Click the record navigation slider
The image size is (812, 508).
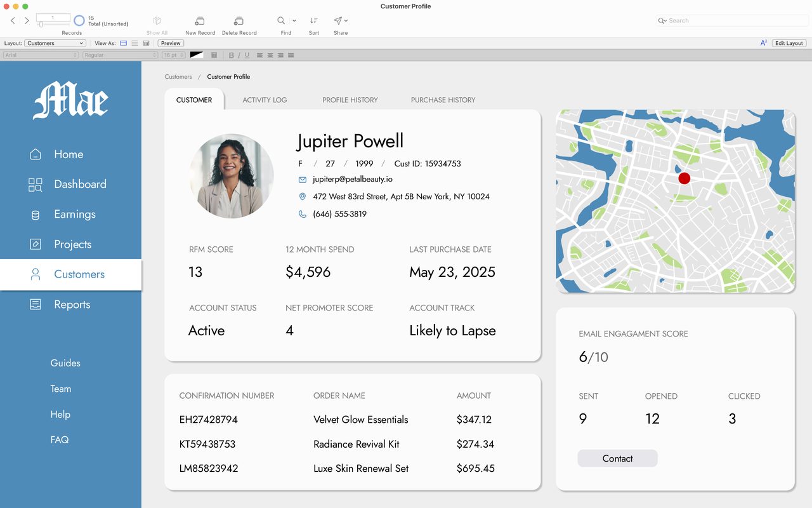point(52,25)
